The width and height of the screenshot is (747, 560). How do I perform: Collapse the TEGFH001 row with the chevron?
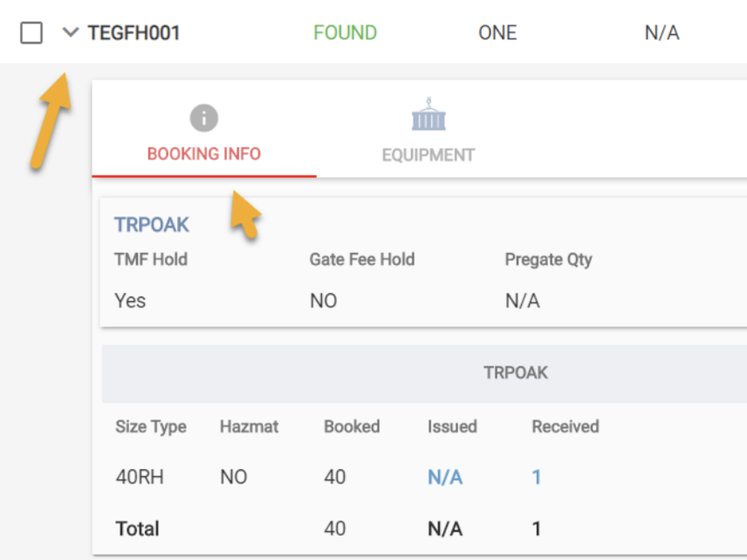pos(70,33)
